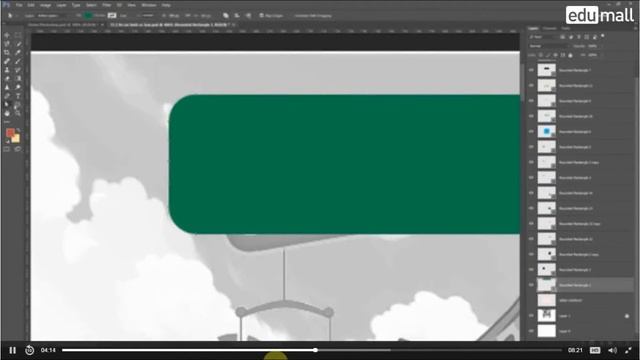The image size is (640, 360).
Task: Open the green Fill color picker
Action: [x=88, y=16]
